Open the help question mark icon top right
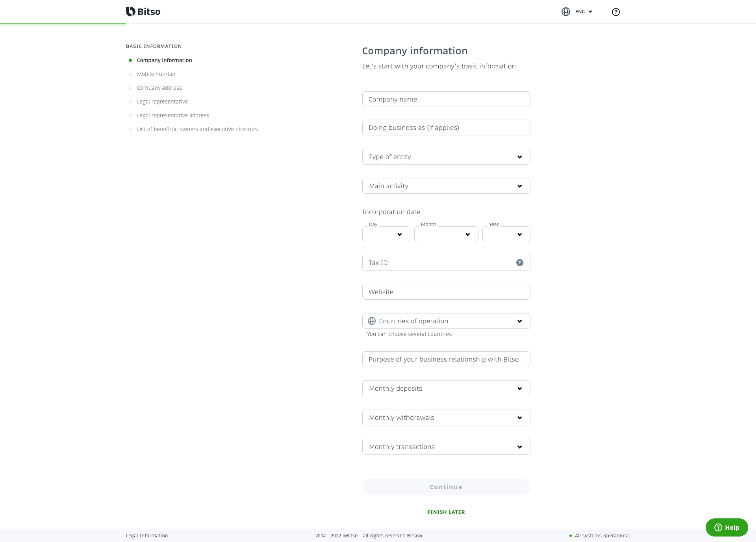The height and width of the screenshot is (542, 756). click(616, 12)
